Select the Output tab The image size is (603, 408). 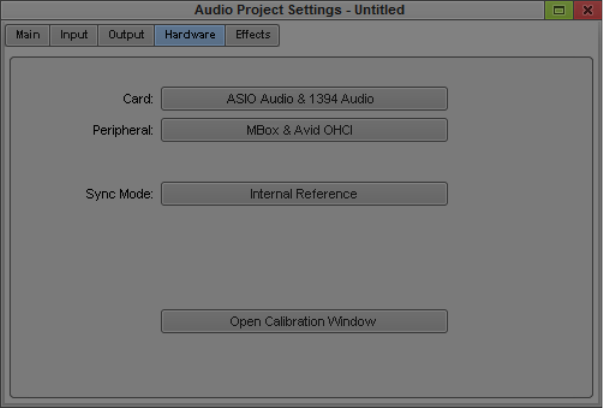pyautogui.click(x=126, y=35)
